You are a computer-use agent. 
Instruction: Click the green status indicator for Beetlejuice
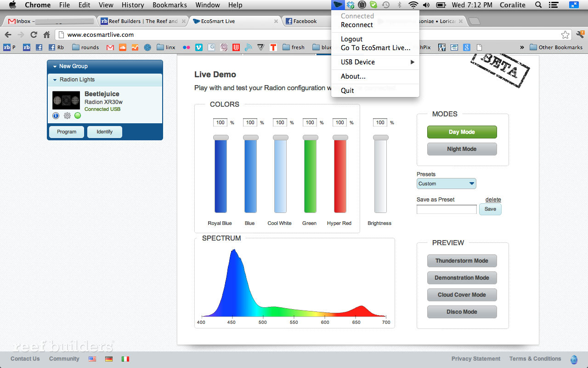coord(78,115)
